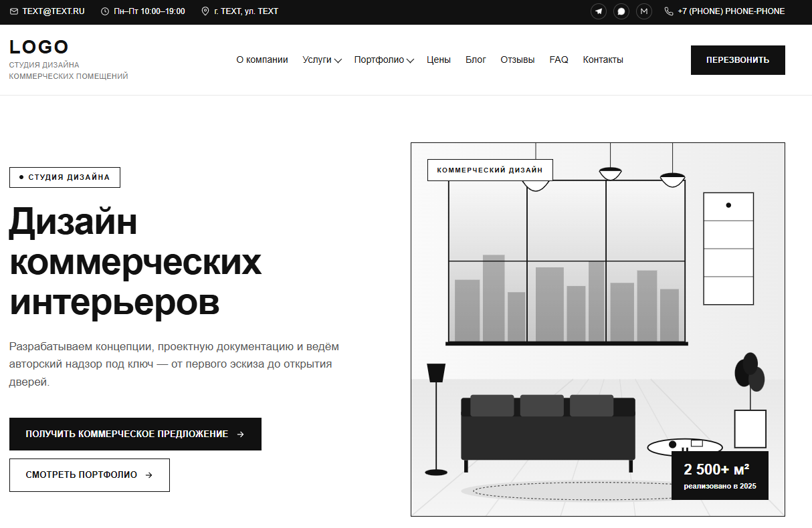Image resolution: width=812 pixels, height=528 pixels.
Task: Open the Telegram icon in top bar
Action: (599, 11)
